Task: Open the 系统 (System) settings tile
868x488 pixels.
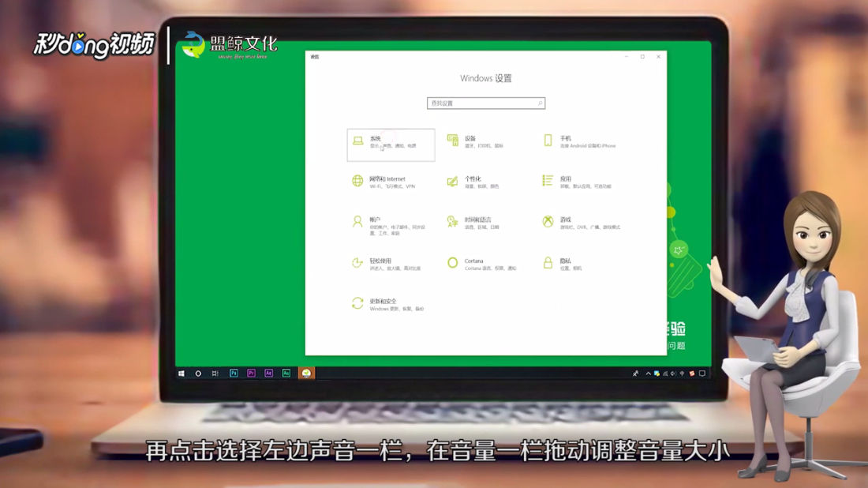Action: click(x=391, y=145)
